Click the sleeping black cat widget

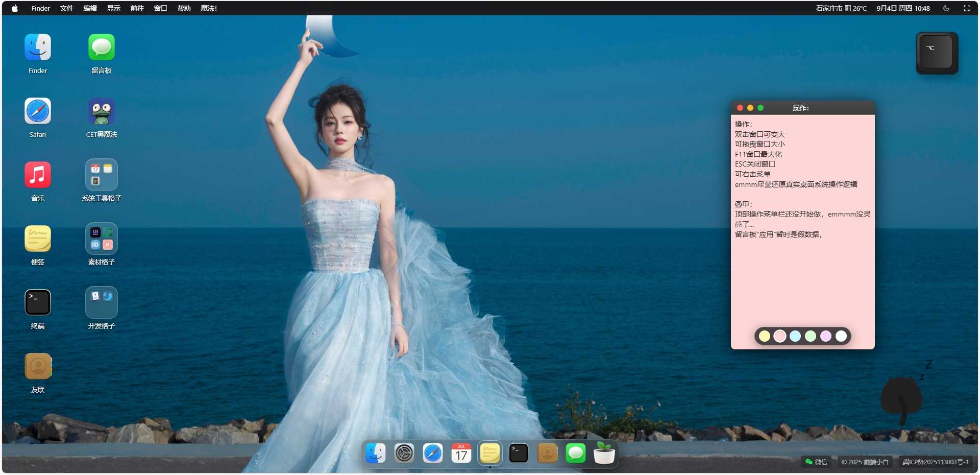coord(902,398)
